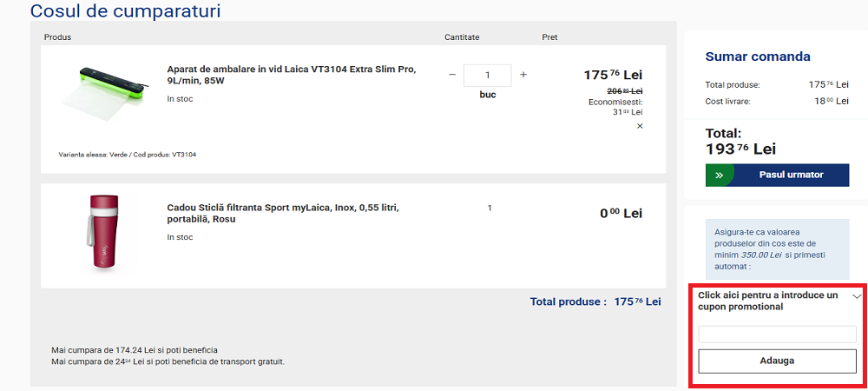Remove the Laica VT3104 item with X
This screenshot has width=868, height=391.
(x=640, y=126)
